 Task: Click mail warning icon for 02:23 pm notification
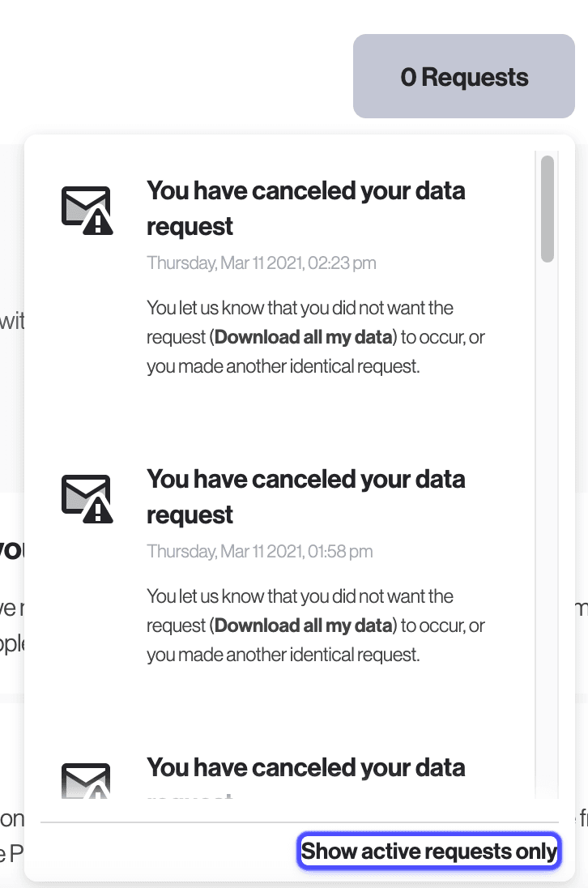click(87, 211)
